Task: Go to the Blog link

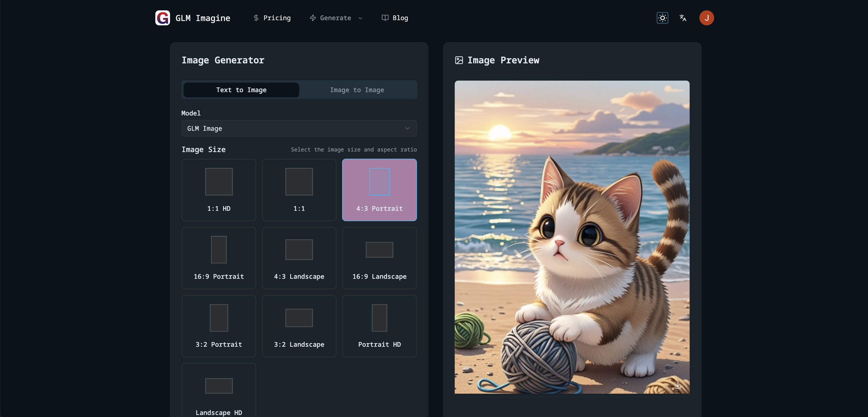Action: pos(400,18)
